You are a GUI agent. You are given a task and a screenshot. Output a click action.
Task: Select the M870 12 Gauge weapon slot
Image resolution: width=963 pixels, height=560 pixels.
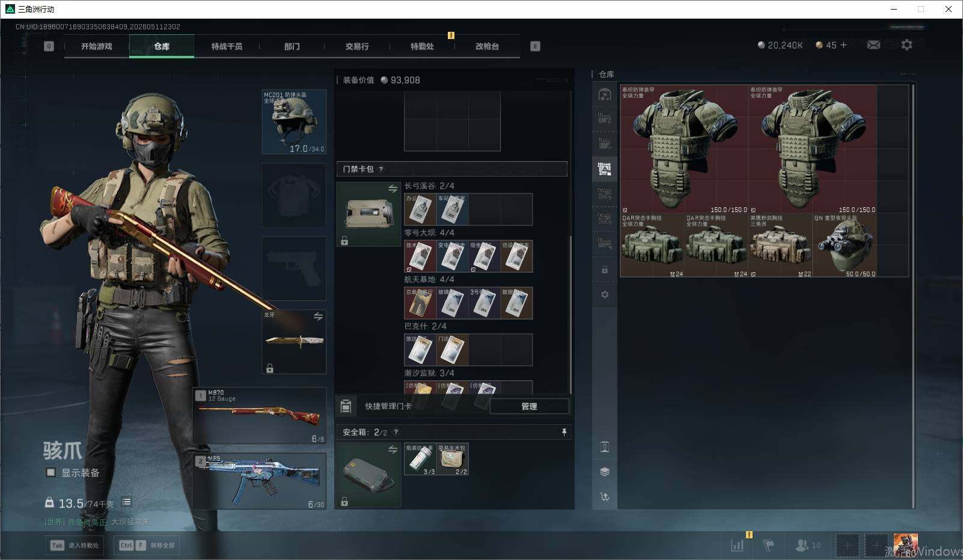pos(260,416)
